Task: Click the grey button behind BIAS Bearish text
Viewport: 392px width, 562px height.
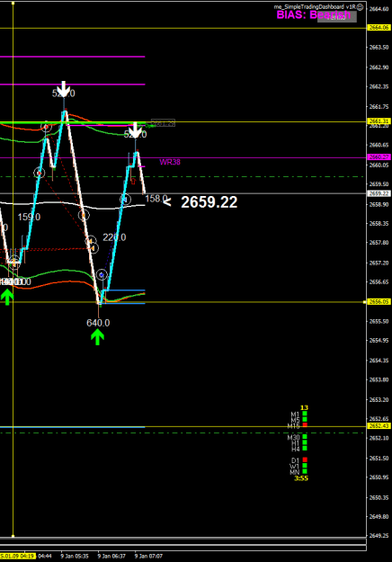Action: tap(337, 16)
